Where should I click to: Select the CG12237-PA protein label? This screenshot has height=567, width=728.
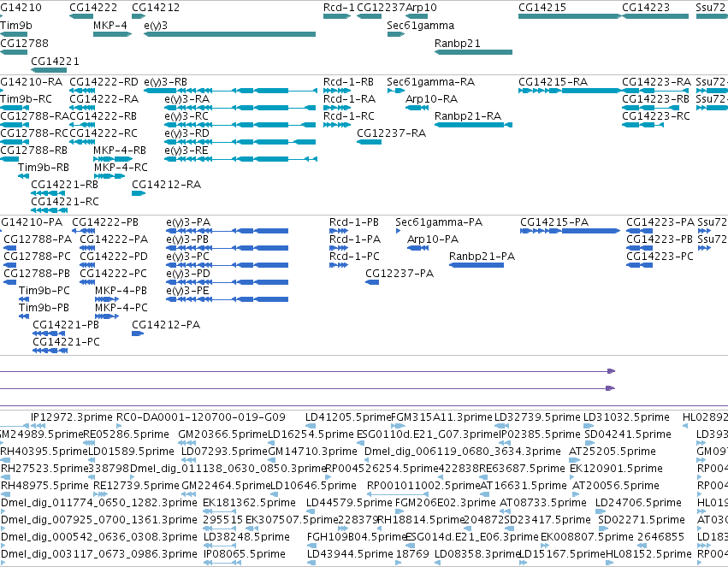[x=400, y=274]
